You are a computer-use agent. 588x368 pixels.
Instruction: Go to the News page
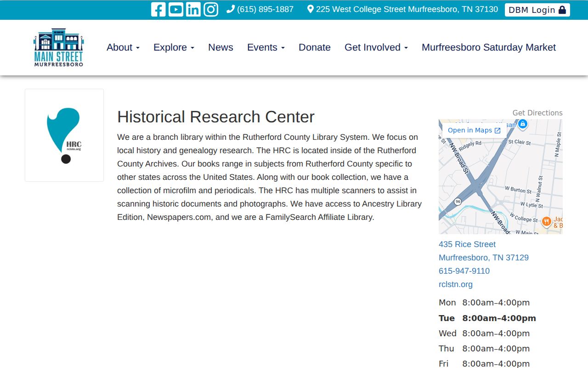tap(220, 47)
